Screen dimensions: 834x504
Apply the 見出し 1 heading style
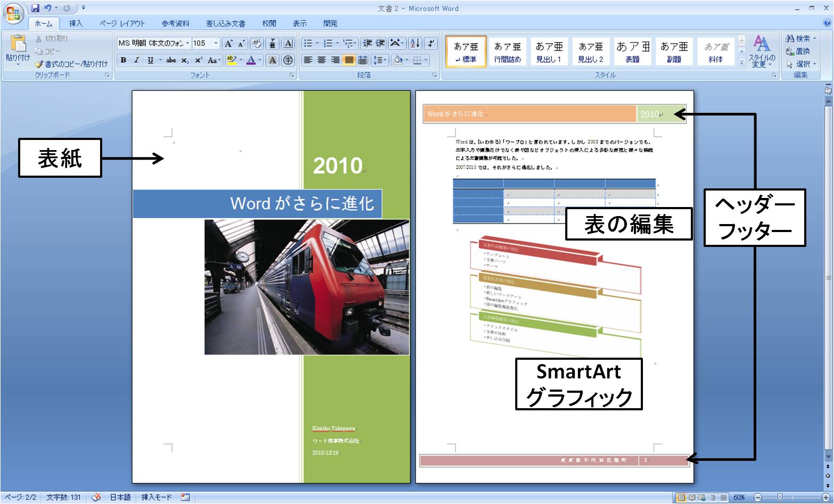pos(549,52)
